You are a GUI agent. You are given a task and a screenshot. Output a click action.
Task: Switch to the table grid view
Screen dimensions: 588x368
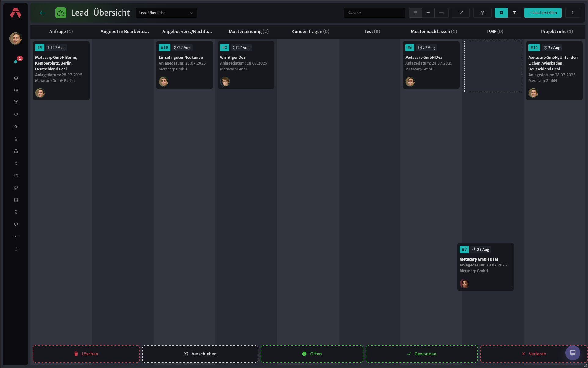(514, 13)
